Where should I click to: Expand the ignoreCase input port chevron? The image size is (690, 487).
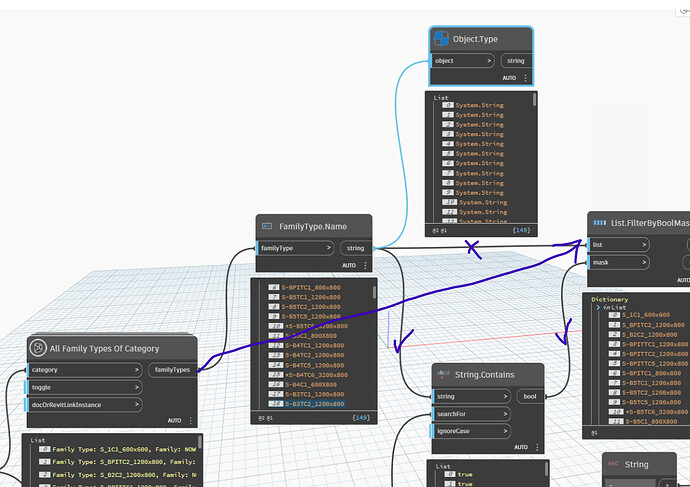click(x=504, y=432)
